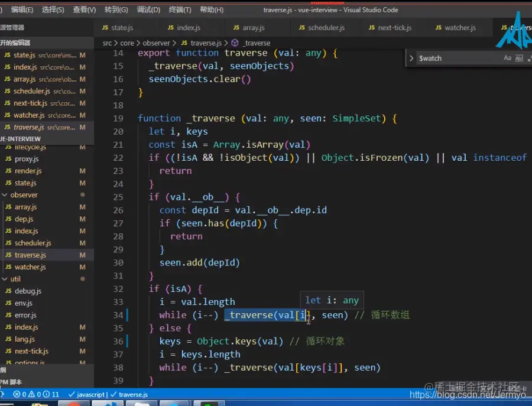Image resolution: width=532 pixels, height=406 pixels.
Task: Open error.js in the util folder
Action: pos(47,315)
